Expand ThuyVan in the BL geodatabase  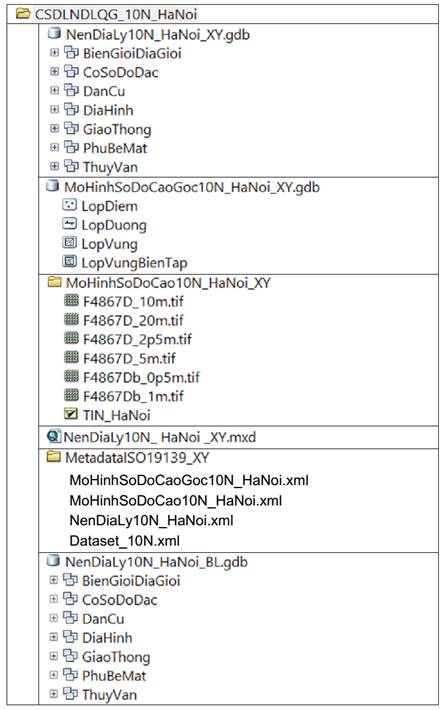[x=53, y=693]
